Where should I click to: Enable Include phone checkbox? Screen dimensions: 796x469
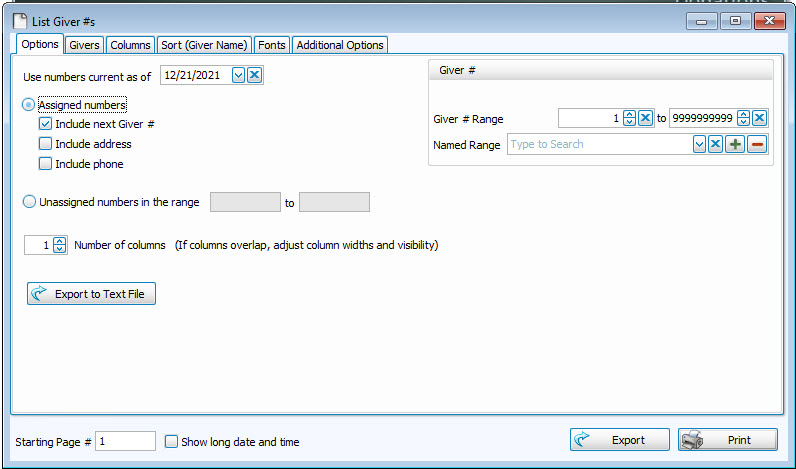pos(45,163)
